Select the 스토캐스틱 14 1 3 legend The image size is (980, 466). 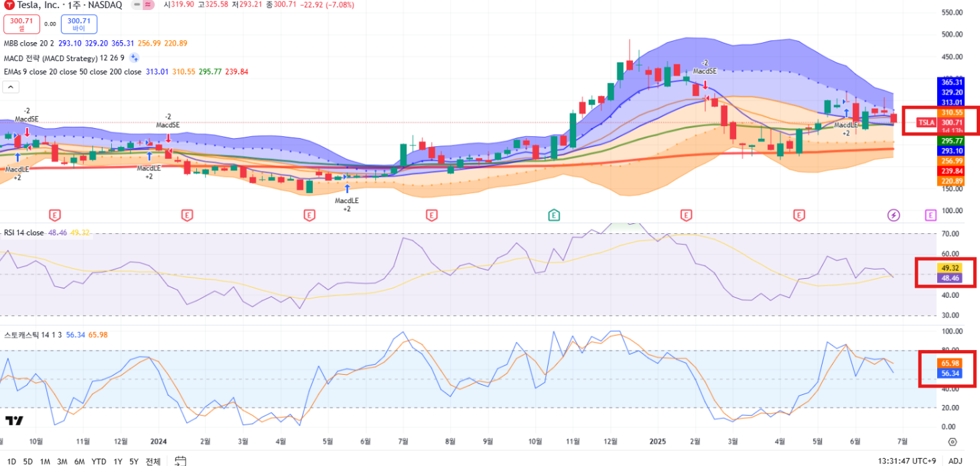pyautogui.click(x=33, y=335)
